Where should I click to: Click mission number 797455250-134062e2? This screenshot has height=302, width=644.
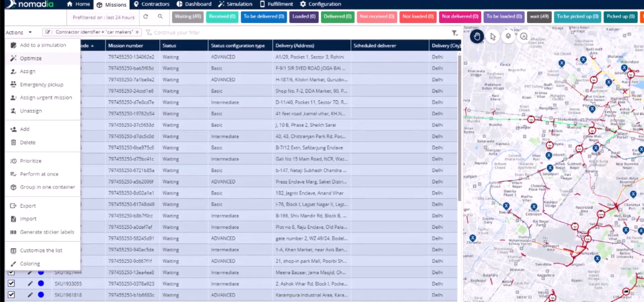tap(131, 57)
